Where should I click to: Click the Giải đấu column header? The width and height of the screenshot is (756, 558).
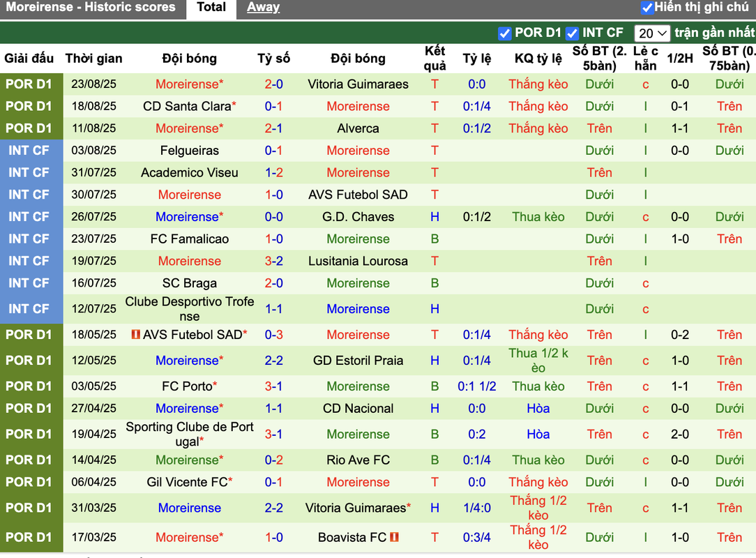pyautogui.click(x=29, y=59)
